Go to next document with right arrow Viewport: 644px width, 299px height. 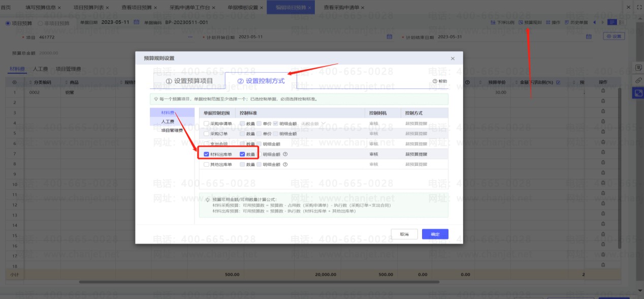pos(603,22)
